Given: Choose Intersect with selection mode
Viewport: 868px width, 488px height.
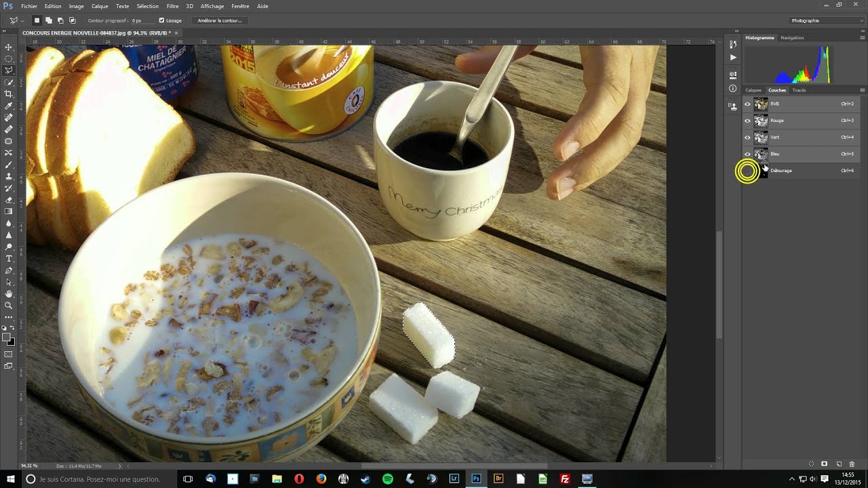Looking at the screenshot, I should 72,20.
